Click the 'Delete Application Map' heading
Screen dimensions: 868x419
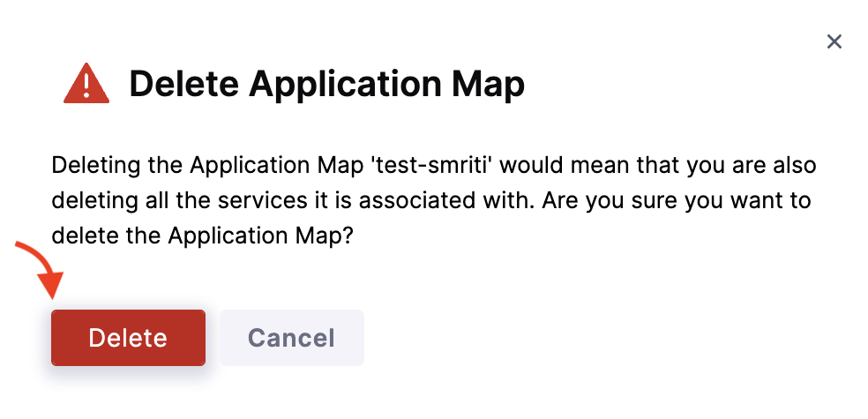click(x=326, y=85)
